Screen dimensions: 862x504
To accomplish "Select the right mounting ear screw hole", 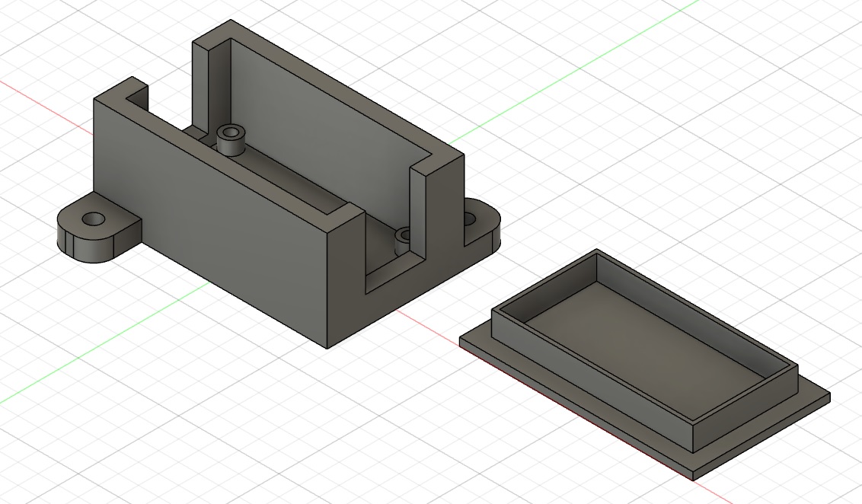I will click(x=469, y=219).
